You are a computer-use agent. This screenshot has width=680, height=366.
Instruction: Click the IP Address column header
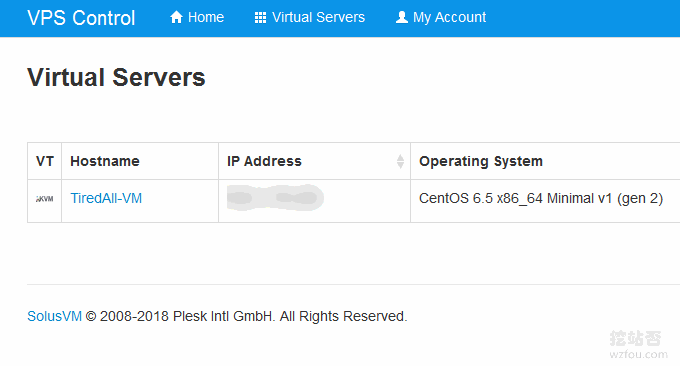pyautogui.click(x=314, y=161)
